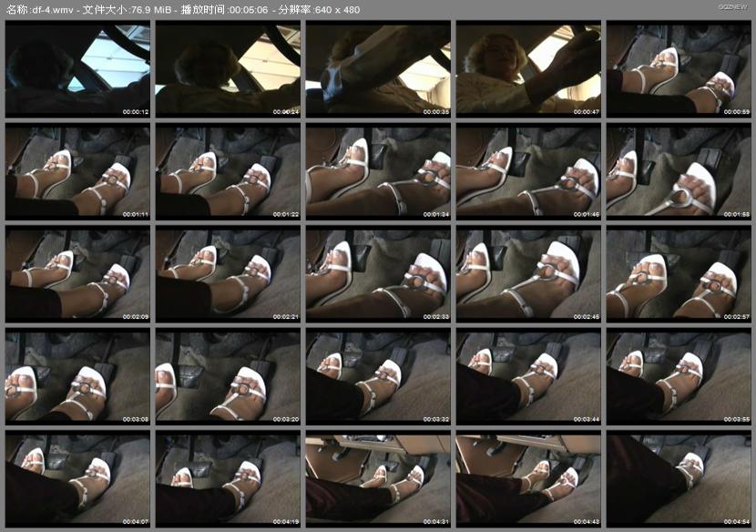Select the frame at 00:03:32
This screenshot has height=532, width=756.
[378, 376]
